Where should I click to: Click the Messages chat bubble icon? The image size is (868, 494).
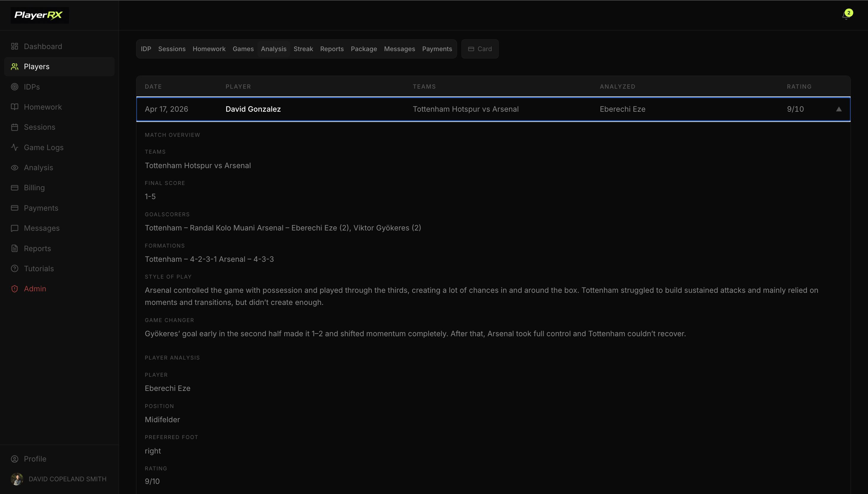[x=14, y=228]
